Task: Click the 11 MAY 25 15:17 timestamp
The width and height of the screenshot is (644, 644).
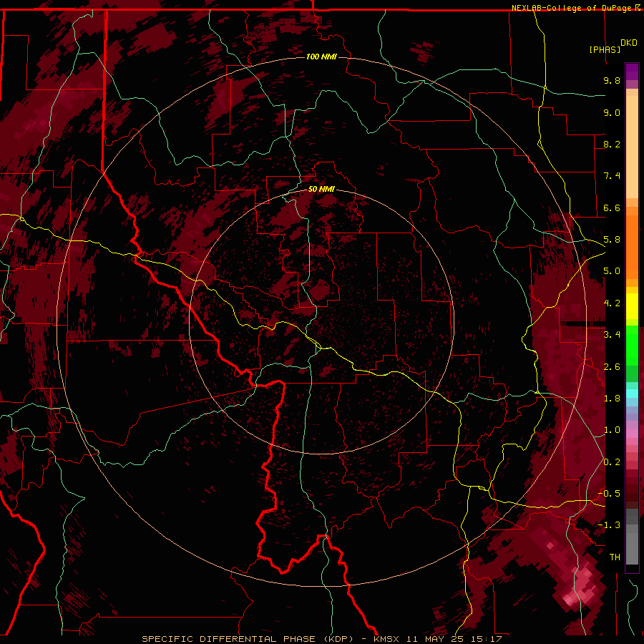Action: (454, 639)
